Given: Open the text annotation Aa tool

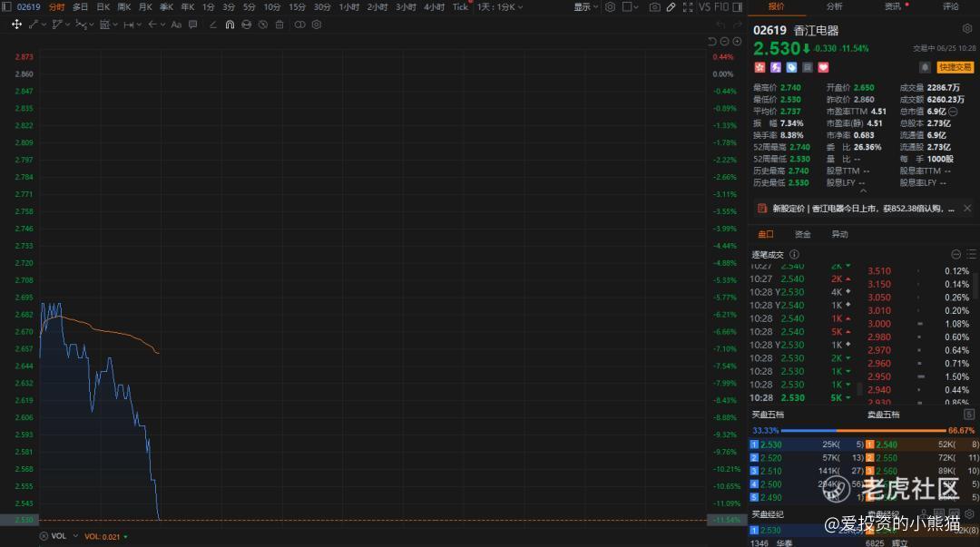Looking at the screenshot, I should pos(176,24).
